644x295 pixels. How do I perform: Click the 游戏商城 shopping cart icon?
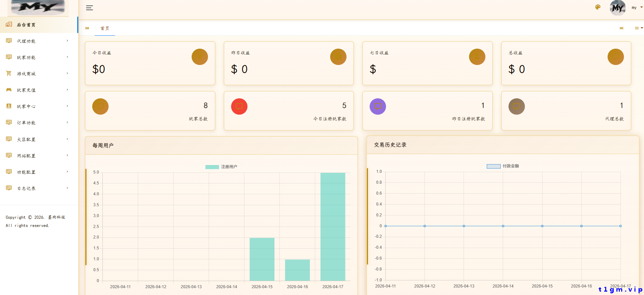tap(9, 73)
